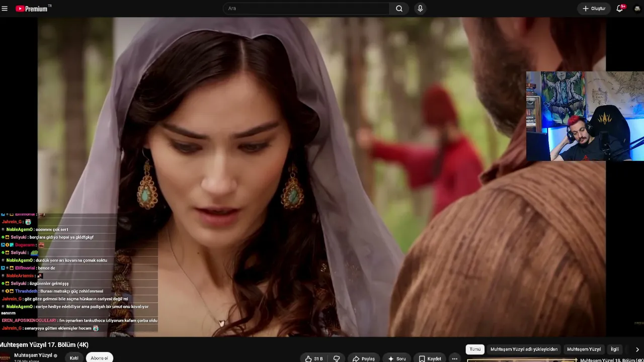The image size is (644, 362).
Task: Click chat username 'EREN_APOSIKENOGULLARI'
Action: pos(29,320)
